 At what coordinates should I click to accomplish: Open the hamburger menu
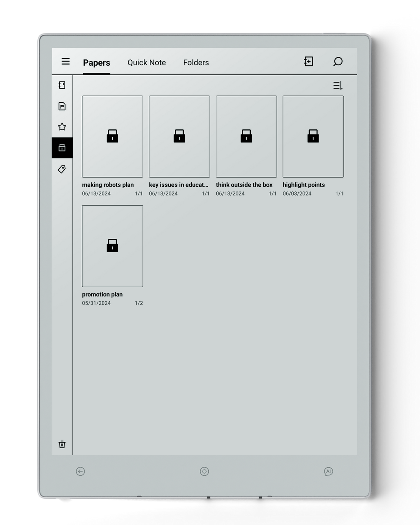point(65,61)
